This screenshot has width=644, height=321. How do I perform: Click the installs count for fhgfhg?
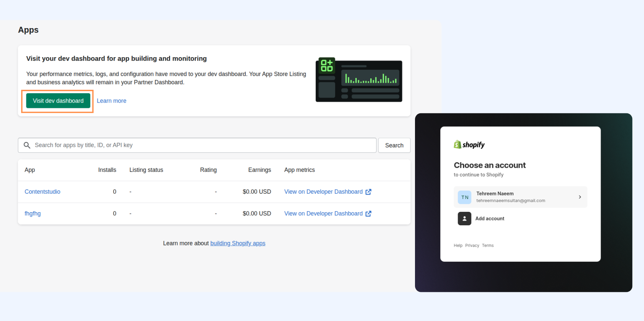click(115, 214)
